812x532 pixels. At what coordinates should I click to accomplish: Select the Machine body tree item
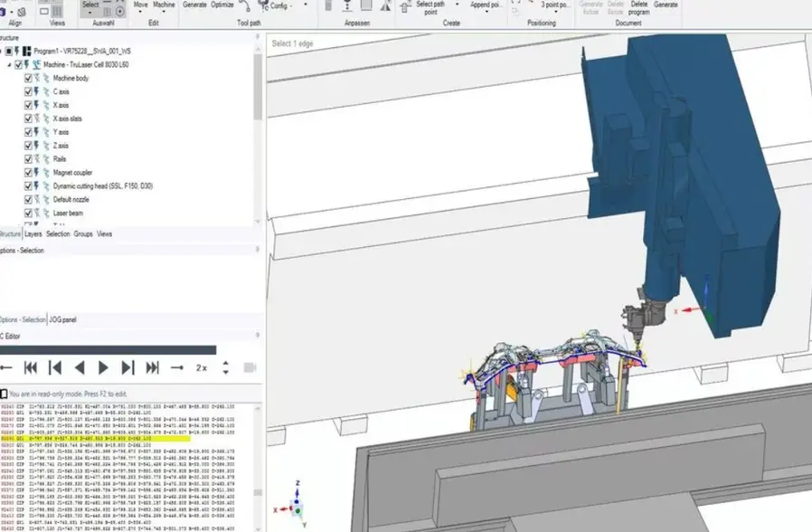(71, 78)
